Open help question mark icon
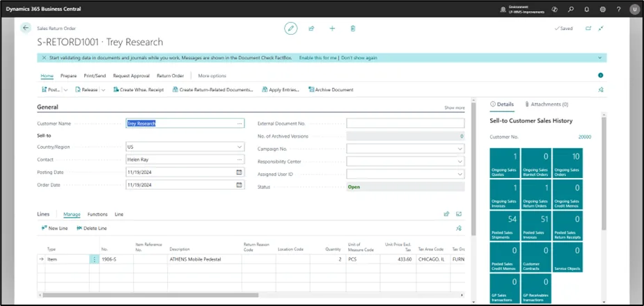 tap(619, 9)
